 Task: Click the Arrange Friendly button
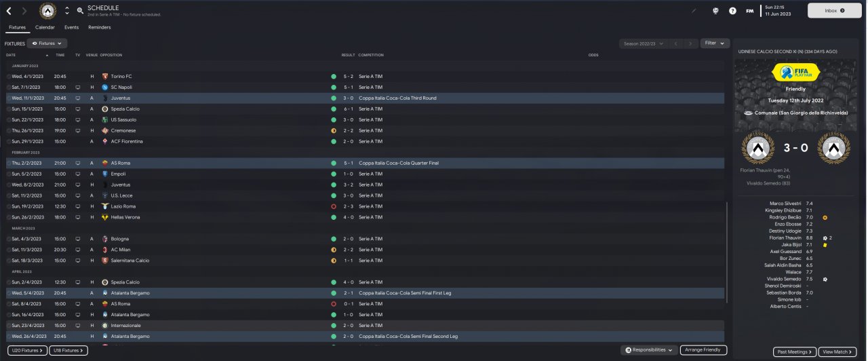(703, 350)
